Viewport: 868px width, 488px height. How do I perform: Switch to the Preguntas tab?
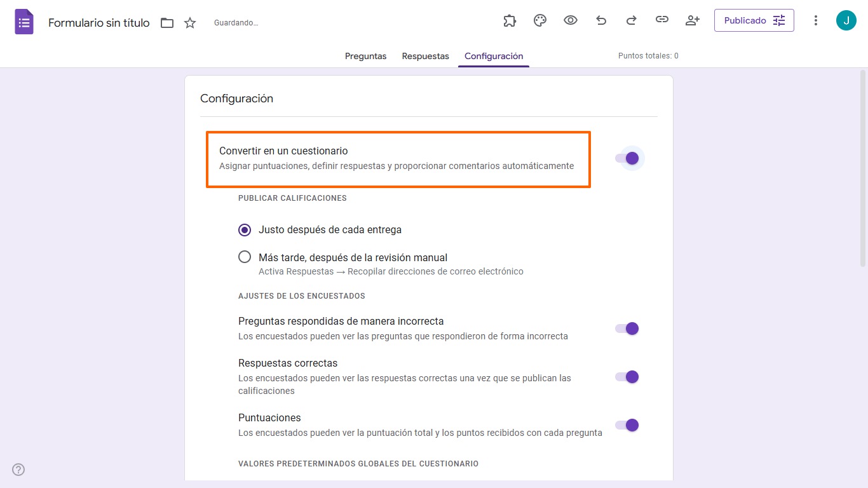pyautogui.click(x=365, y=56)
